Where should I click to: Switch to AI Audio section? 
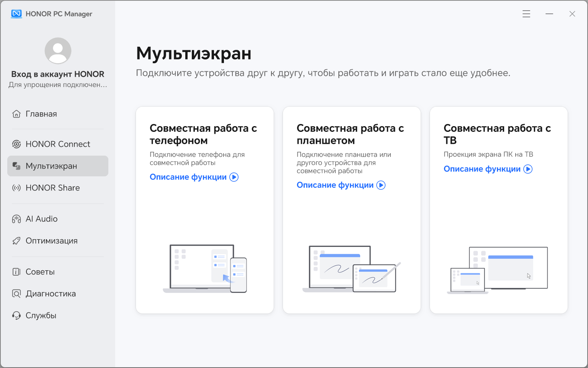[x=58, y=219]
